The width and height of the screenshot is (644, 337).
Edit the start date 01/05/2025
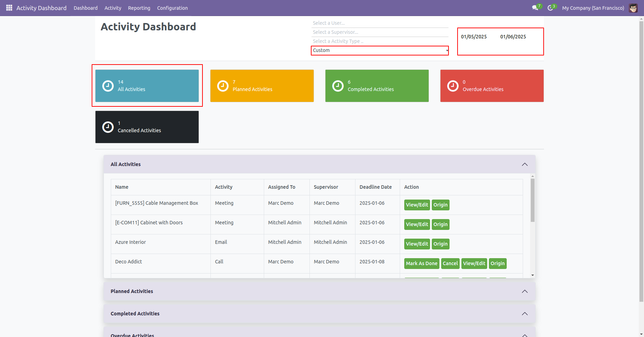point(474,37)
